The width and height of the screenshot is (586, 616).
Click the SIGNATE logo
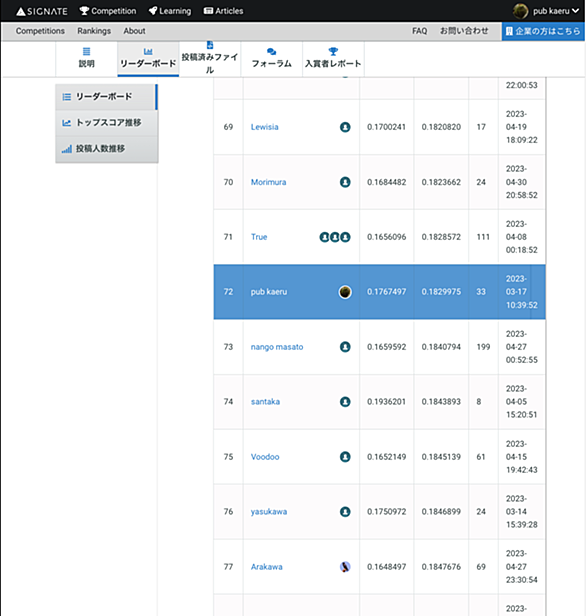[42, 11]
